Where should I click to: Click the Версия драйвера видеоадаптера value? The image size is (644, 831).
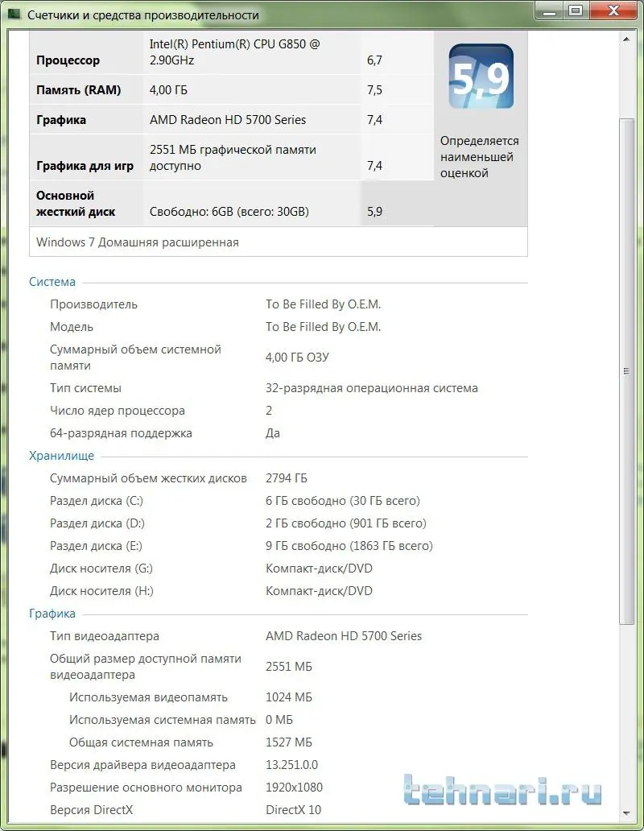tap(293, 765)
